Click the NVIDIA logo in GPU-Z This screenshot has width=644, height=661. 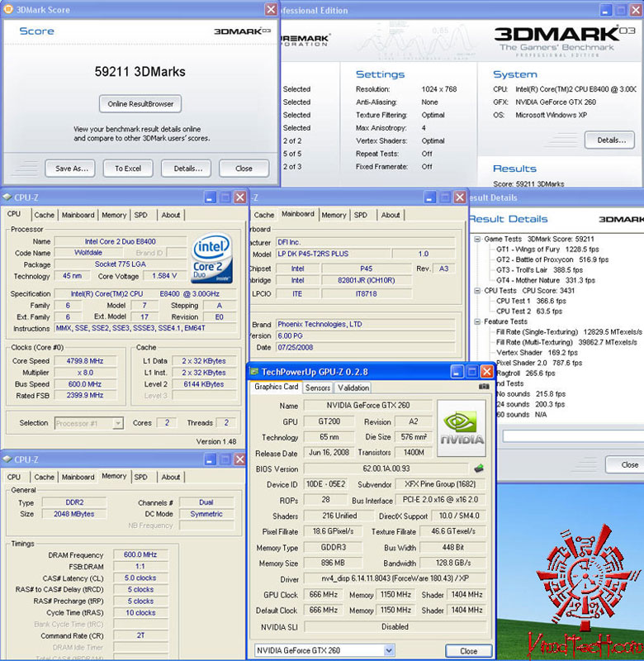[462, 428]
